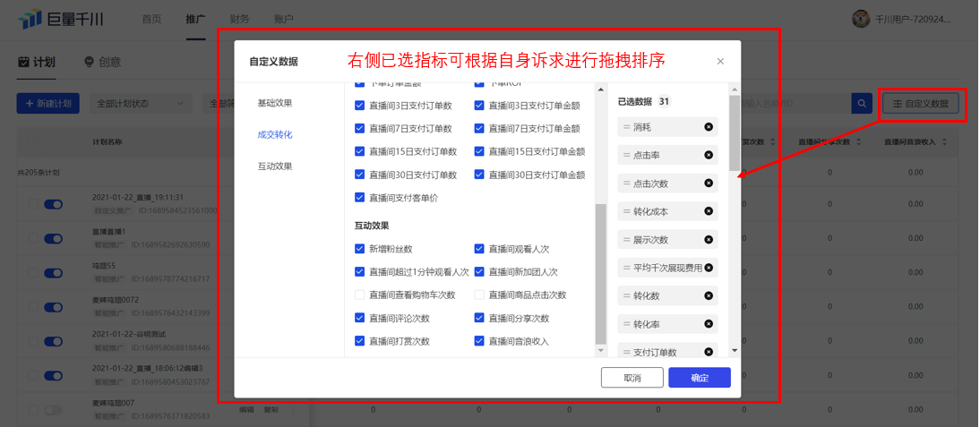Check 直播间查看购物车次数

(x=359, y=295)
